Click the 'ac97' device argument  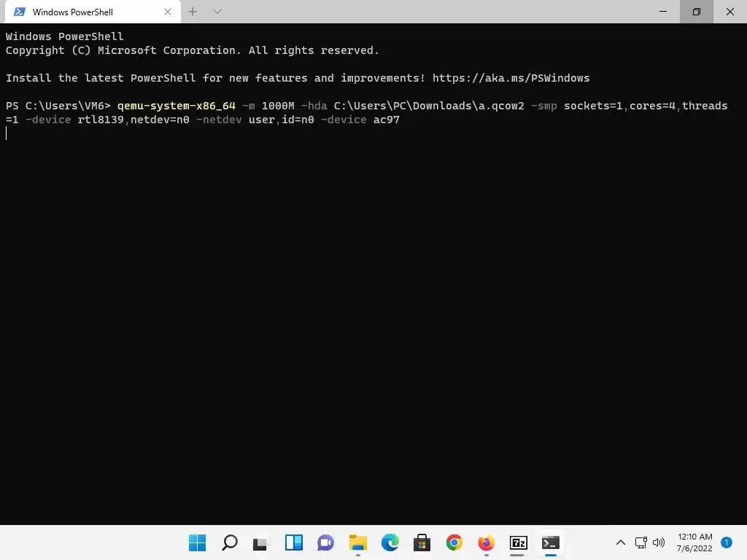point(387,120)
